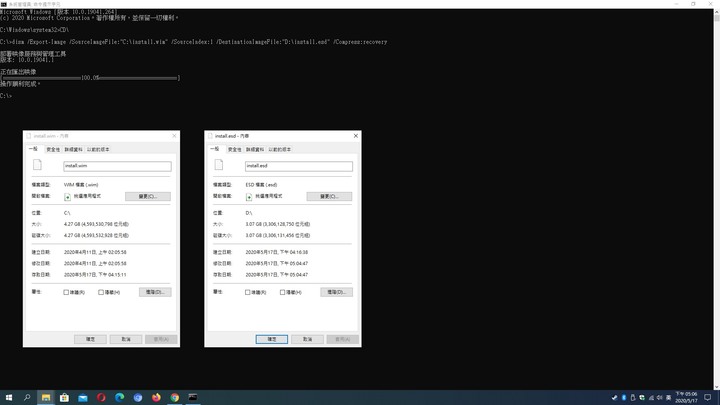Click location D:\ in install.esd dialog

[x=249, y=213]
